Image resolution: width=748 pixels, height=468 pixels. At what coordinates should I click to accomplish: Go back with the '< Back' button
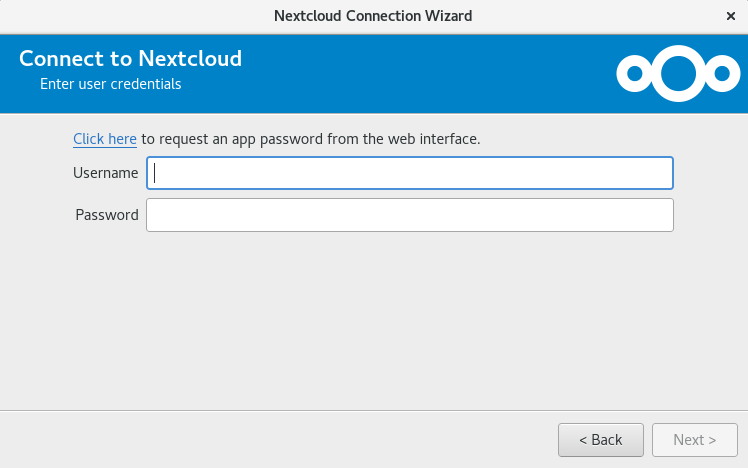[601, 440]
